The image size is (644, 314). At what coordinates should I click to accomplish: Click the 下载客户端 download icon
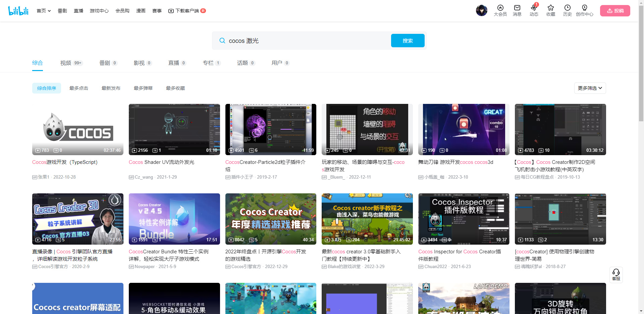(x=171, y=11)
